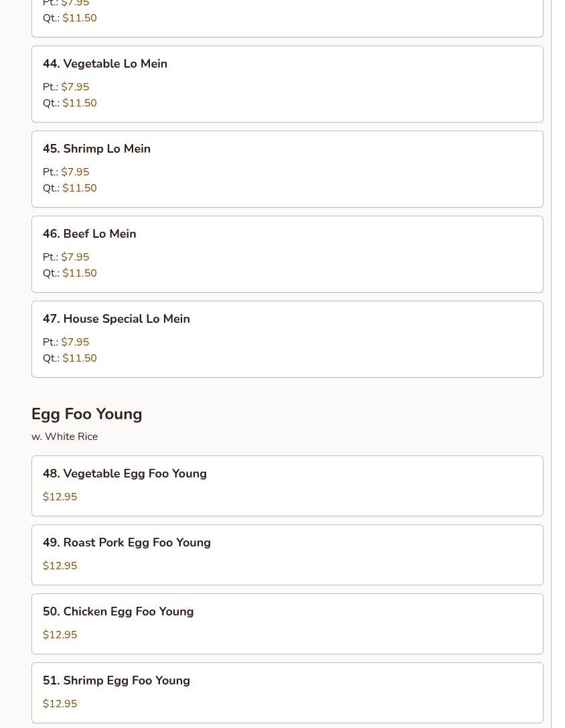Choose the Pt. $7.95 option for Shrimp Lo Mein
This screenshot has height=728, width=565.
[x=74, y=172]
